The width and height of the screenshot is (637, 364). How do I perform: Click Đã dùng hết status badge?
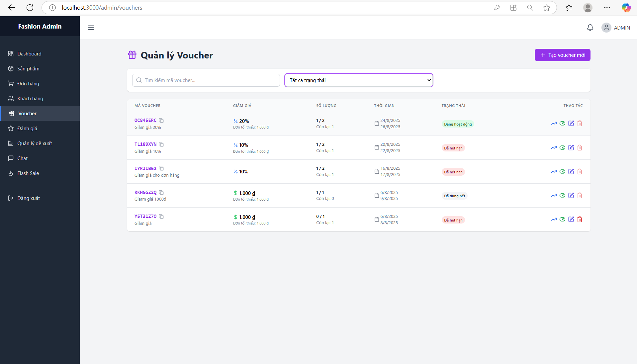tap(454, 196)
